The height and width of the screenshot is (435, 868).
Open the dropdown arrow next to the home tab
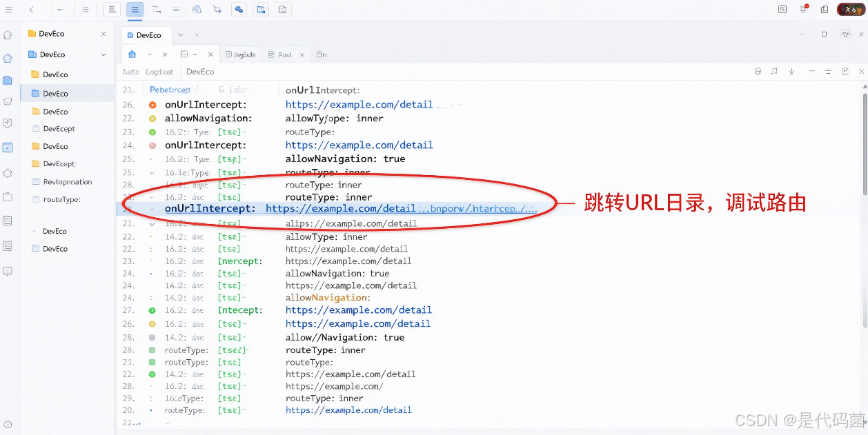[x=149, y=54]
